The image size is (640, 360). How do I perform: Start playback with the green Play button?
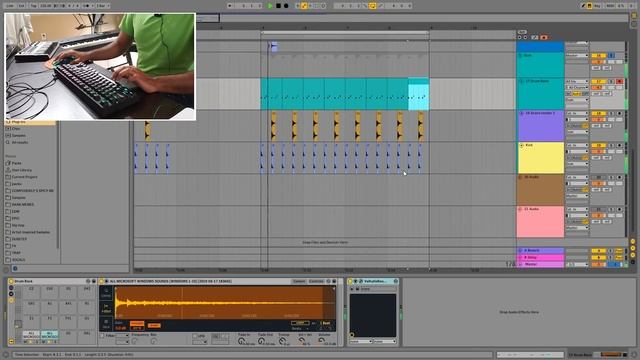coord(270,6)
